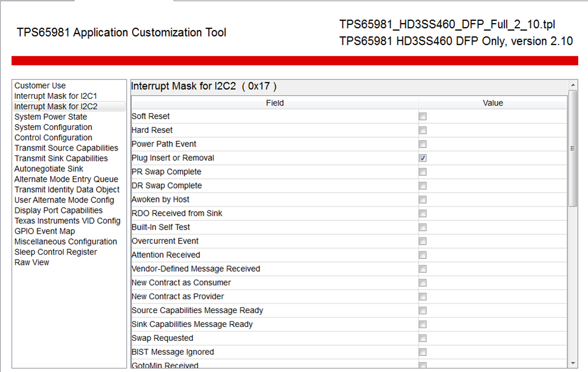This screenshot has height=372, width=588.
Task: Enable the BIST Message Ignored checkbox
Action: pos(423,352)
